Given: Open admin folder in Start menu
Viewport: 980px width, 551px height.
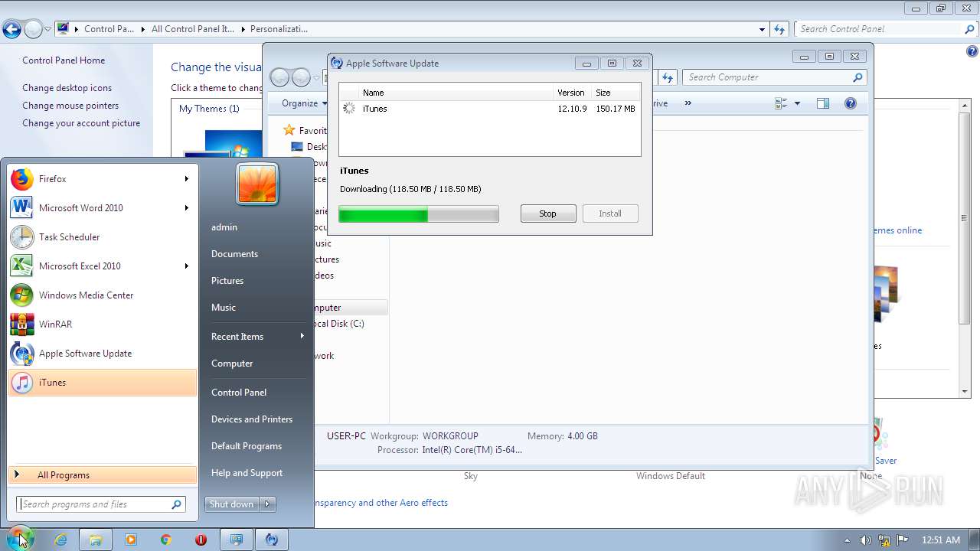Looking at the screenshot, I should 256,227.
